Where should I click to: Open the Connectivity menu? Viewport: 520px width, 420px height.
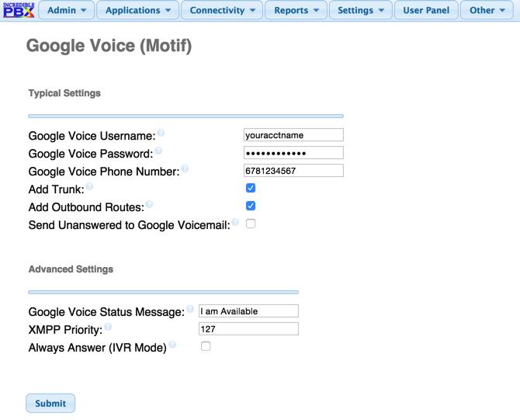[222, 10]
